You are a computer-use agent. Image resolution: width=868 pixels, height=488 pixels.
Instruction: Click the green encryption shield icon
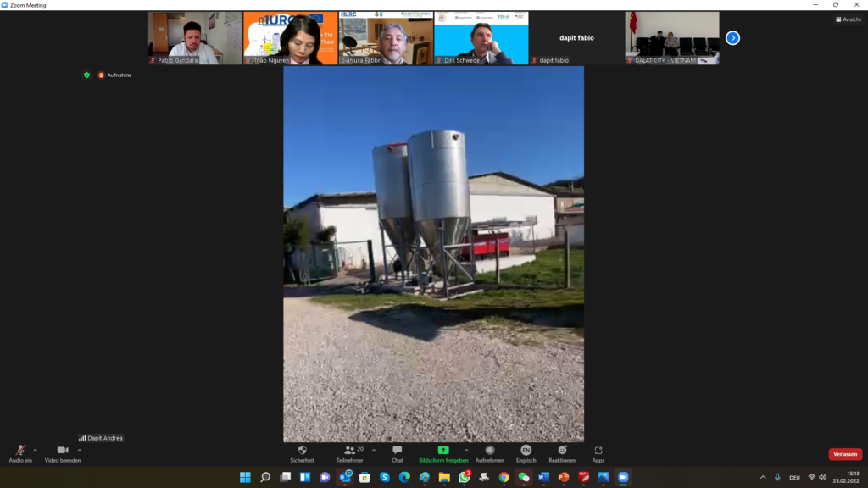[86, 75]
